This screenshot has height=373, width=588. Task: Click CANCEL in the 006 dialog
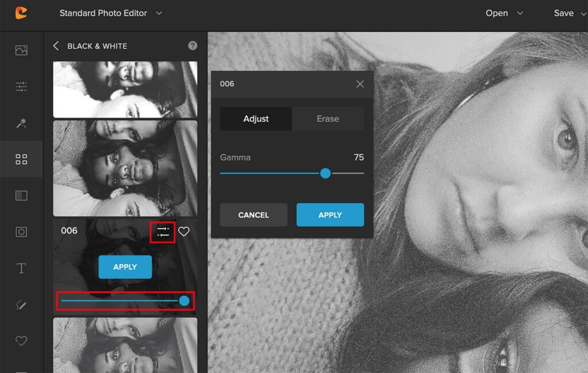pos(253,215)
